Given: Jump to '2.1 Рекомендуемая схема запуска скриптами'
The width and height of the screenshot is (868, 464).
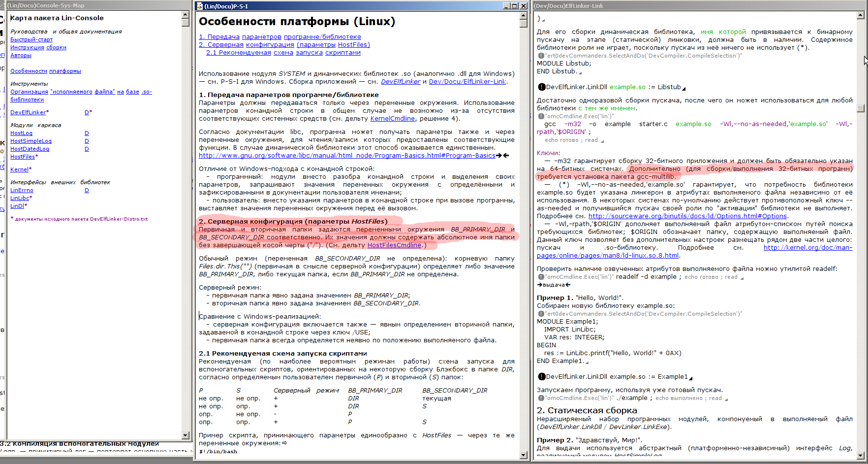Looking at the screenshot, I should pos(283,53).
